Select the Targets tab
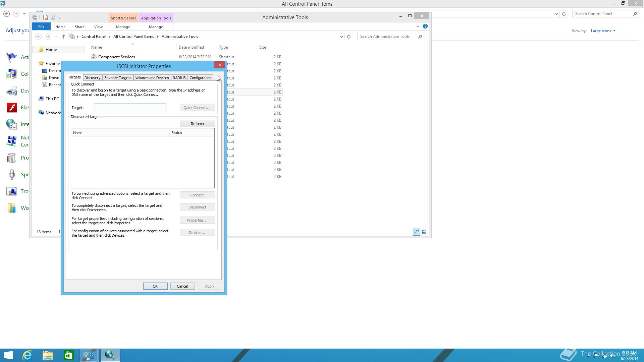The image size is (644, 362). pyautogui.click(x=74, y=77)
